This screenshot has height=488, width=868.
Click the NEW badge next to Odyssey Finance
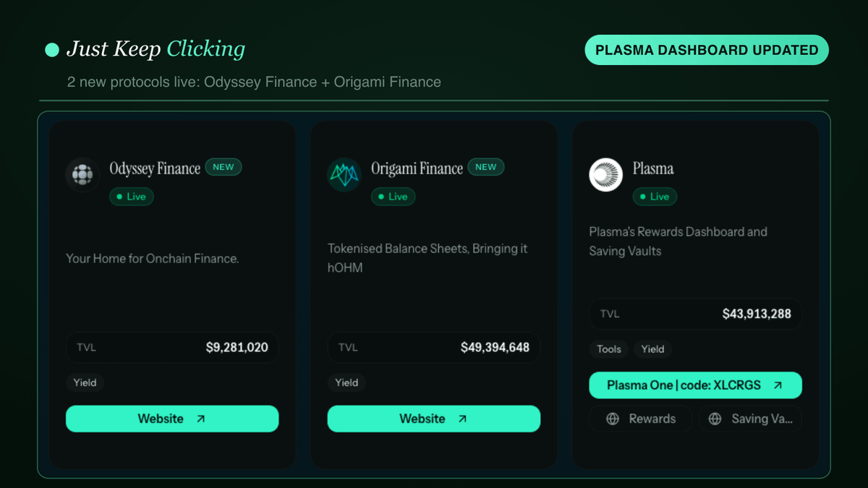click(224, 167)
